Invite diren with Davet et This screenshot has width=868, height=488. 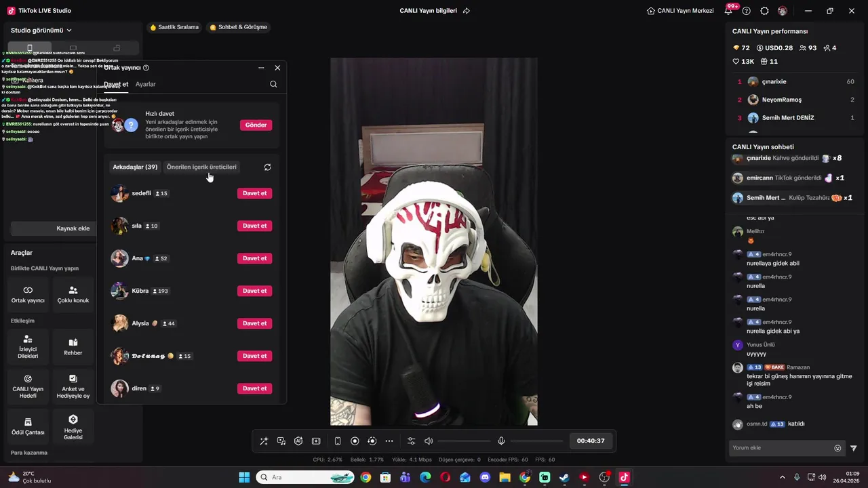(x=255, y=389)
